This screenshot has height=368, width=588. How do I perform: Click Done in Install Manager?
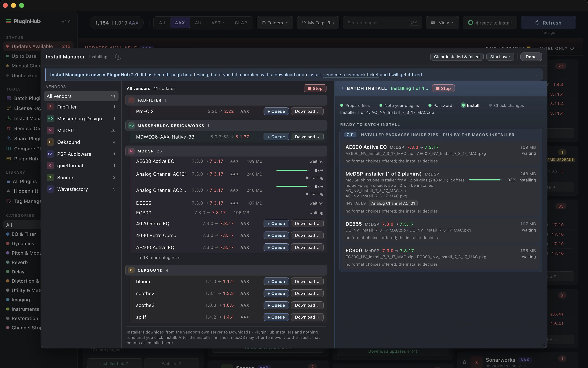(531, 57)
